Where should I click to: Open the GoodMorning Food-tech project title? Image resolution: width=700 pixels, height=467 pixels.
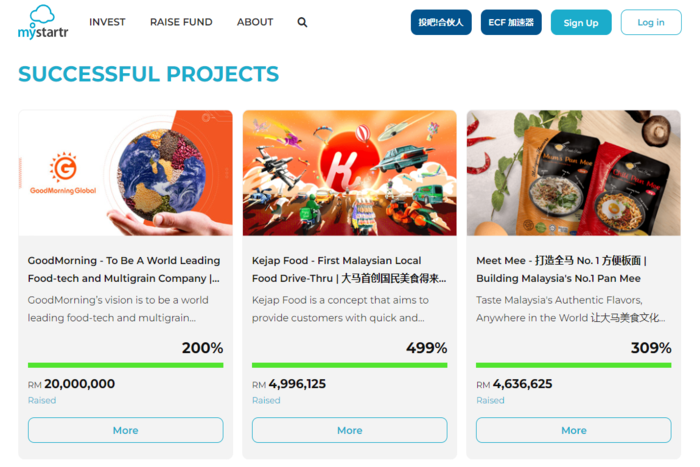click(124, 269)
